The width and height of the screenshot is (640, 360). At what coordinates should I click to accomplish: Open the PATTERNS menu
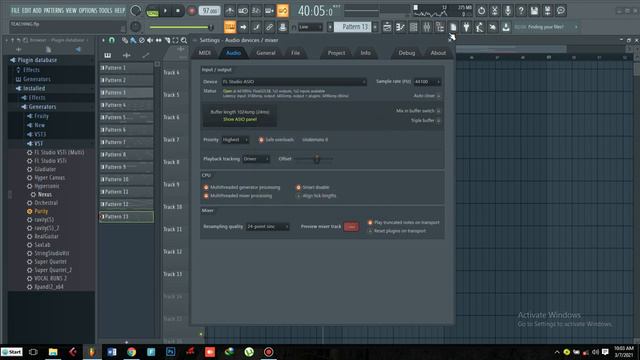click(x=53, y=11)
